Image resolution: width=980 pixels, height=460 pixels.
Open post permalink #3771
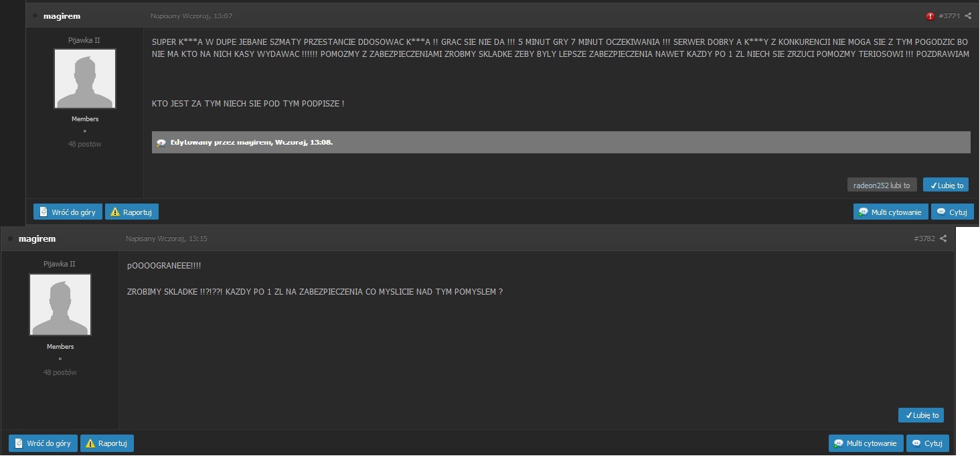950,15
